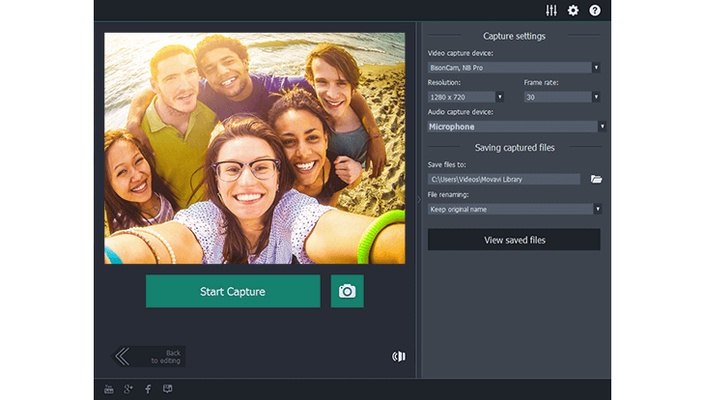The height and width of the screenshot is (400, 705).
Task: Open the help question mark icon
Action: pyautogui.click(x=594, y=10)
